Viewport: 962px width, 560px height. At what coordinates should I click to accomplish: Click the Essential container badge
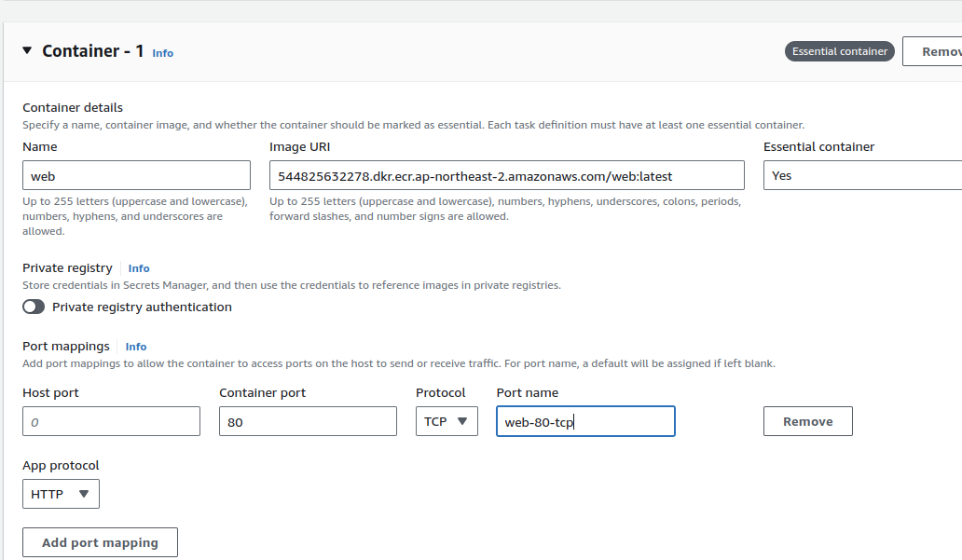[839, 51]
